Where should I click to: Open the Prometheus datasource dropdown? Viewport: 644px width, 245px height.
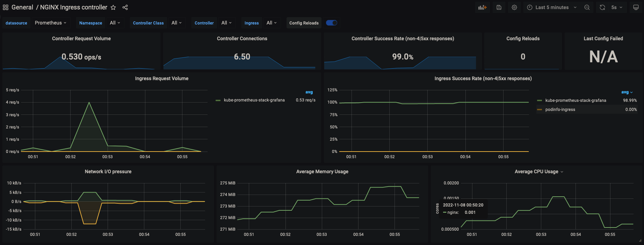coord(50,23)
